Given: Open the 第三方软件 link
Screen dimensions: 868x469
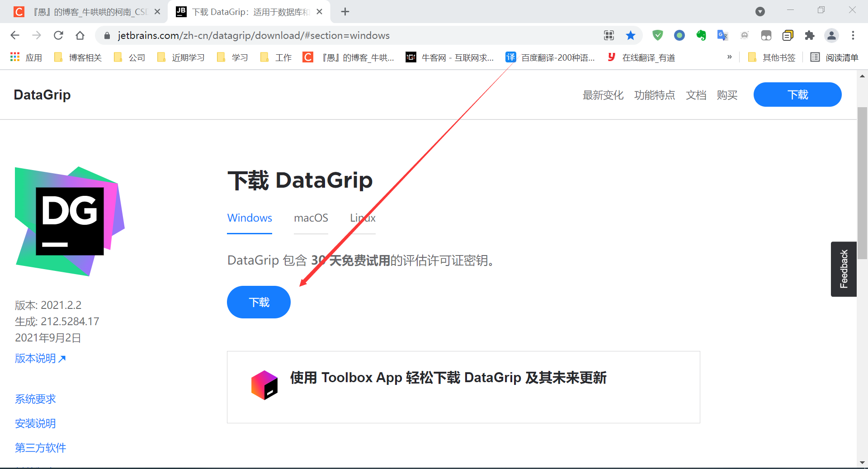Looking at the screenshot, I should coord(40,448).
